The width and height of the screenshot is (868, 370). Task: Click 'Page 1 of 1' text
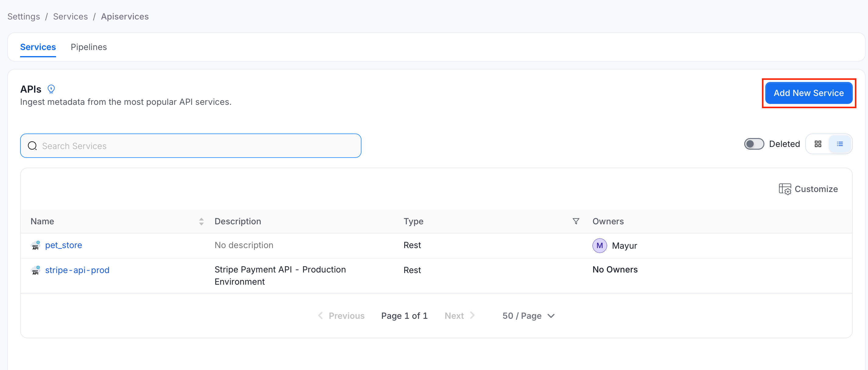click(404, 316)
